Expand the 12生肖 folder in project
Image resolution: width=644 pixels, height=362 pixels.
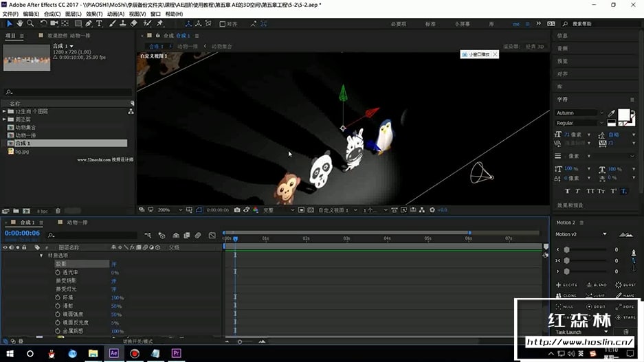click(x=4, y=111)
